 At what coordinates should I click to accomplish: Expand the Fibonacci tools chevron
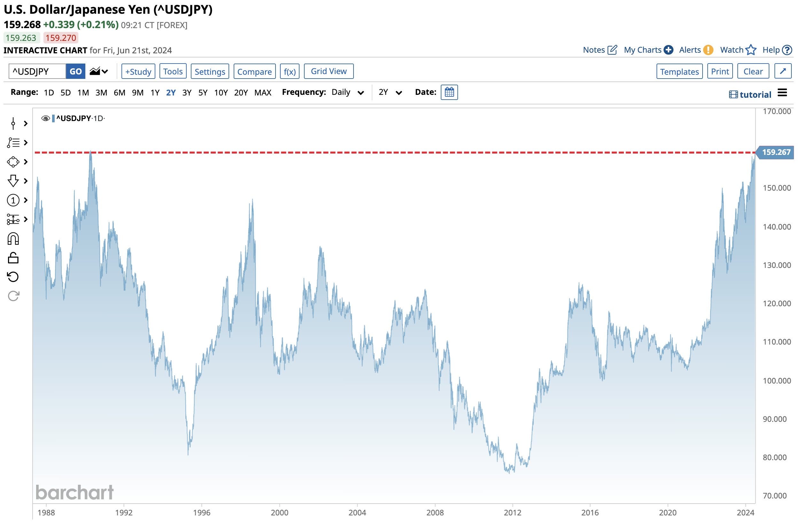pos(26,143)
